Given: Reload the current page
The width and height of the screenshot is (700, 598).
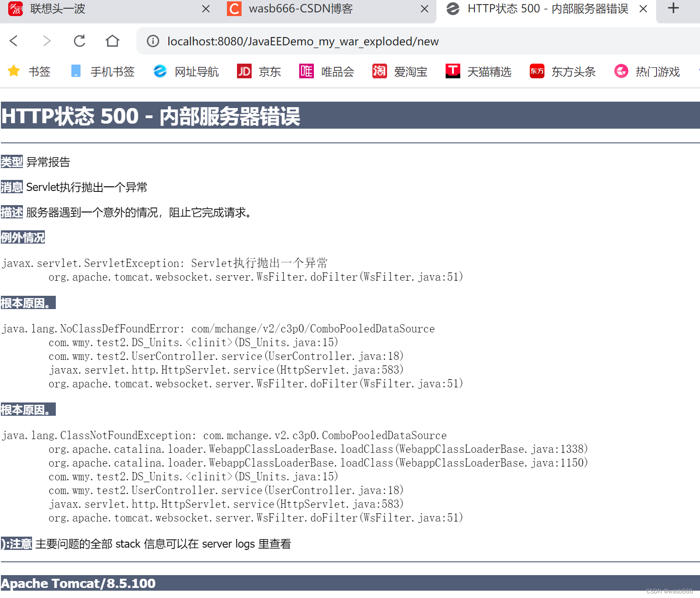Looking at the screenshot, I should click(80, 41).
